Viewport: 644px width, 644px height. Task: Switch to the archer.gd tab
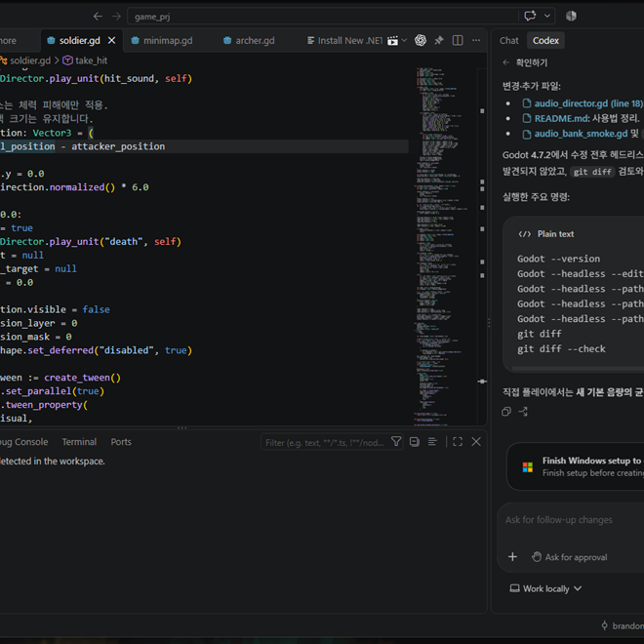point(255,41)
